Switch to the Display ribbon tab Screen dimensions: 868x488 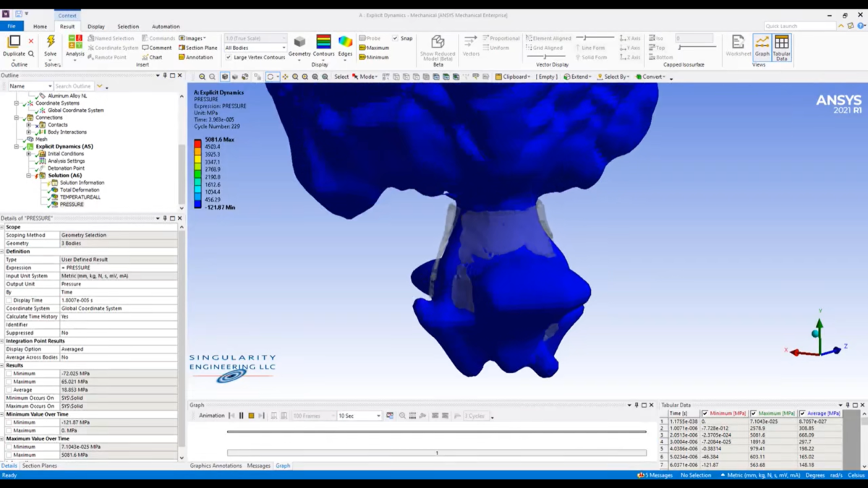coord(95,26)
